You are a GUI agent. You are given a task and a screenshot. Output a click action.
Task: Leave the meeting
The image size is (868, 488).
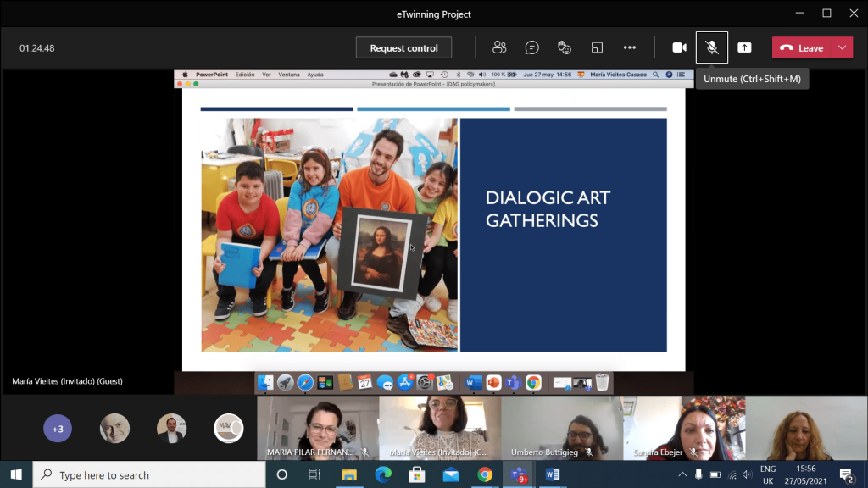pos(802,47)
